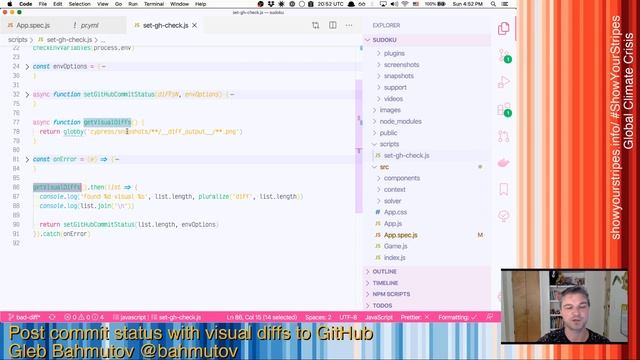Collapse the src folder
This screenshot has height=360, width=640.
pos(384,167)
